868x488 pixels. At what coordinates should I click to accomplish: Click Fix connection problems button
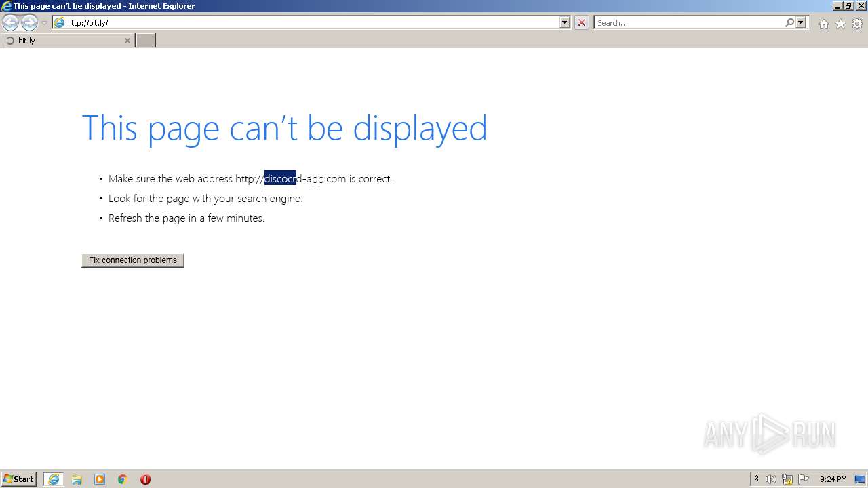133,260
